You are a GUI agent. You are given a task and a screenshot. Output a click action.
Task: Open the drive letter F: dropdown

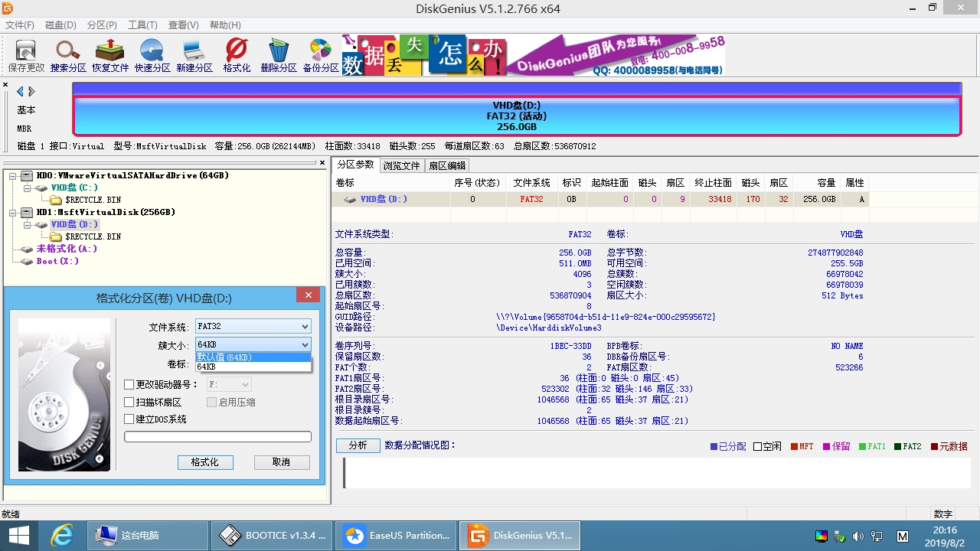coord(229,385)
